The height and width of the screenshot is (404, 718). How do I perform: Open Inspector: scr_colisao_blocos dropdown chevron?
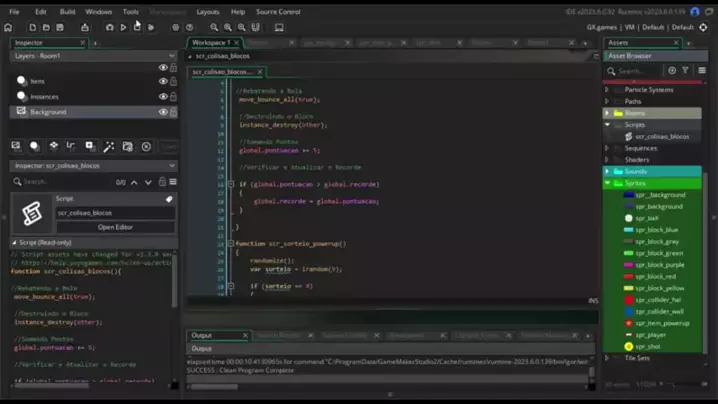pyautogui.click(x=172, y=166)
